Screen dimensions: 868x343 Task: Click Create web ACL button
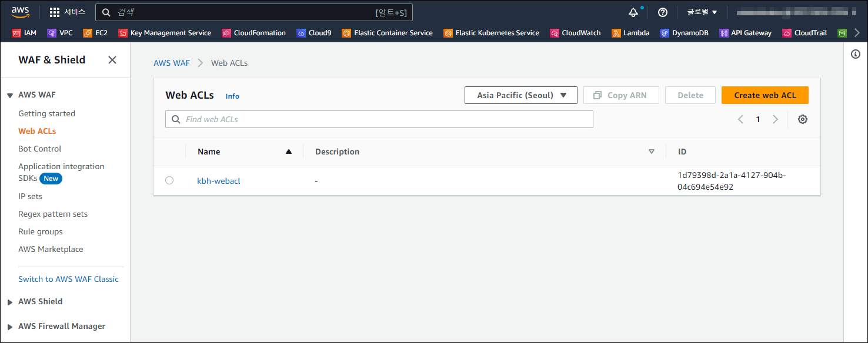765,95
